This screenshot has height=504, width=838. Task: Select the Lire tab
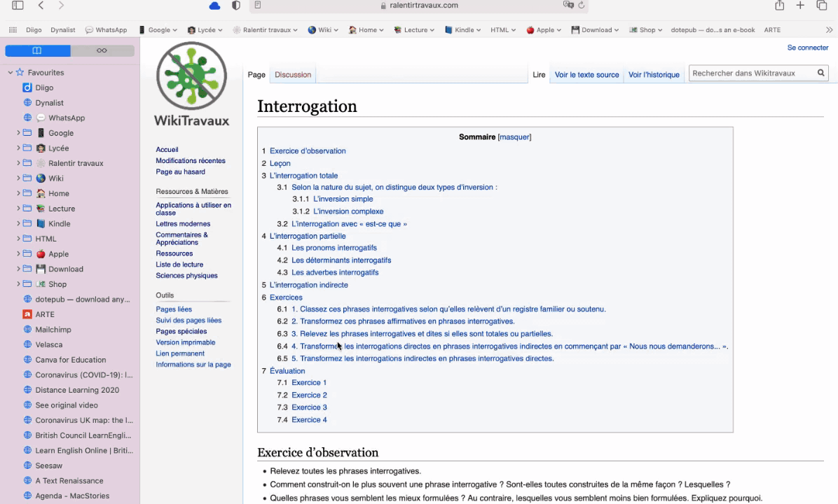[539, 75]
